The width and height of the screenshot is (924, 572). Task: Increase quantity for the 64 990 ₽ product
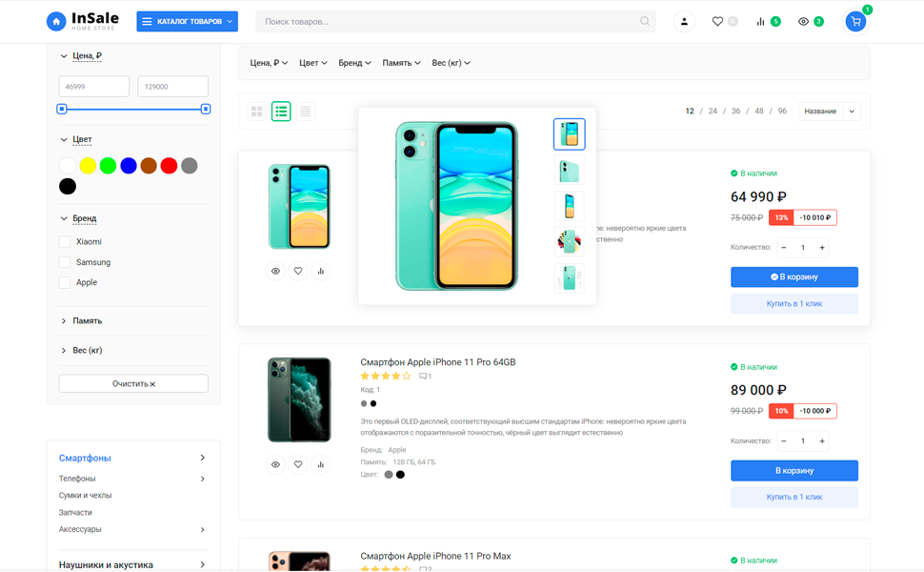[x=822, y=248]
